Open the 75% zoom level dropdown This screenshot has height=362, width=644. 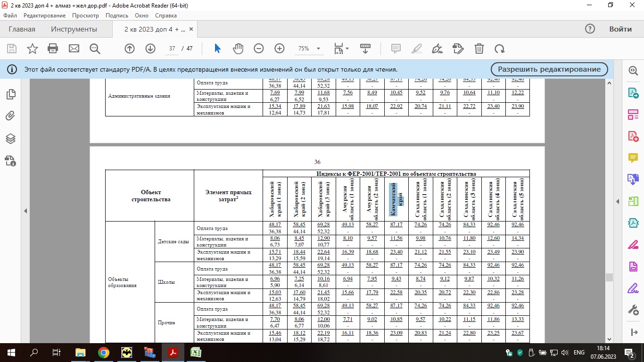(x=318, y=49)
